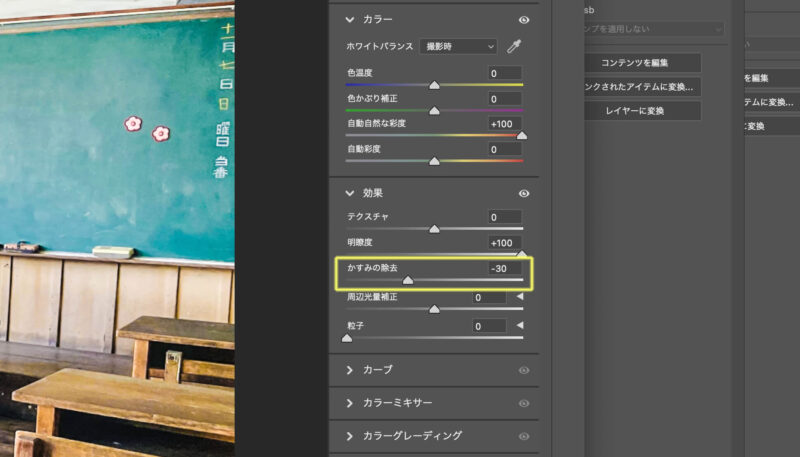Click the classroom photo preview
Viewport: 800px width, 457px height.
117,230
